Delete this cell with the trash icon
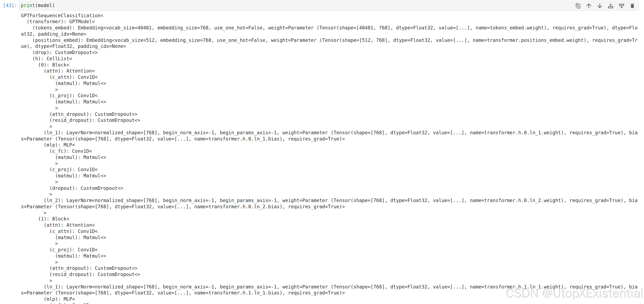The height and width of the screenshot is (304, 644). (x=632, y=6)
